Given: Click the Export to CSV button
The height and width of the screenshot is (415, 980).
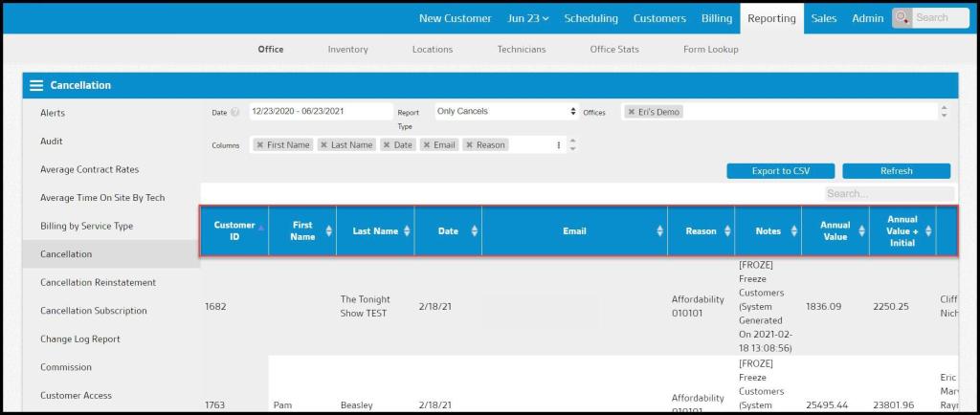Looking at the screenshot, I should [x=780, y=171].
